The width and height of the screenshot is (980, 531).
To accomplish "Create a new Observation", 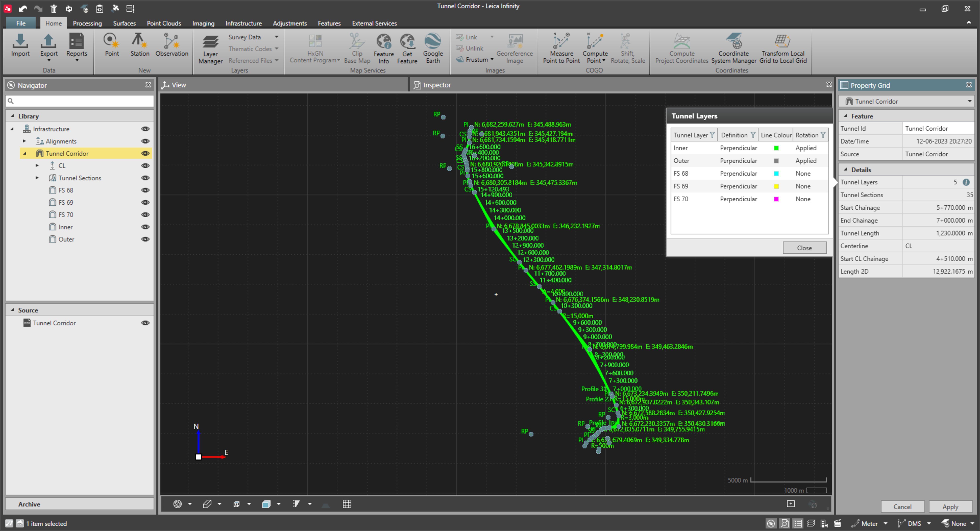I will [x=172, y=45].
